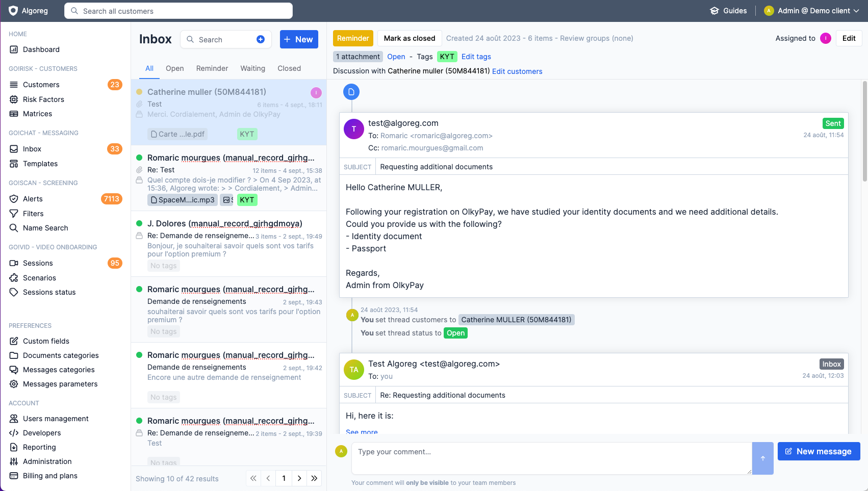This screenshot has height=491, width=868.
Task: Open Alerts shield icon
Action: pos(14,199)
